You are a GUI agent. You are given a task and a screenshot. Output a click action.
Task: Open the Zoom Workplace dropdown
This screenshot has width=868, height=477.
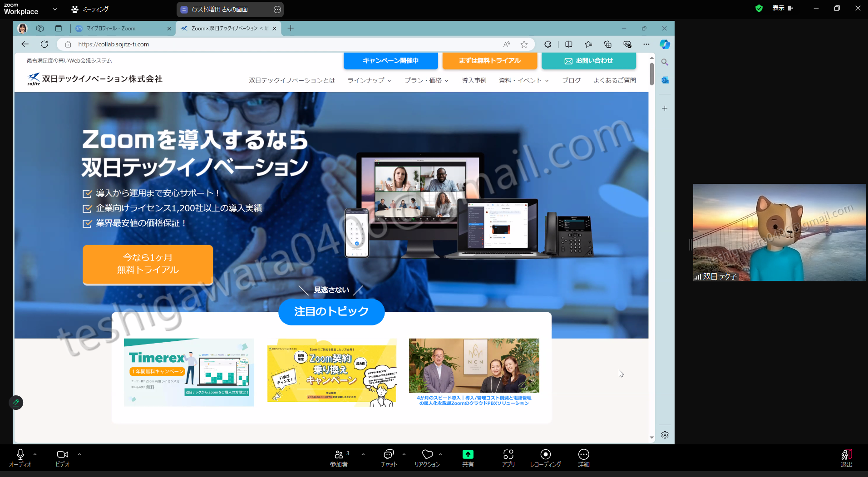click(x=55, y=9)
